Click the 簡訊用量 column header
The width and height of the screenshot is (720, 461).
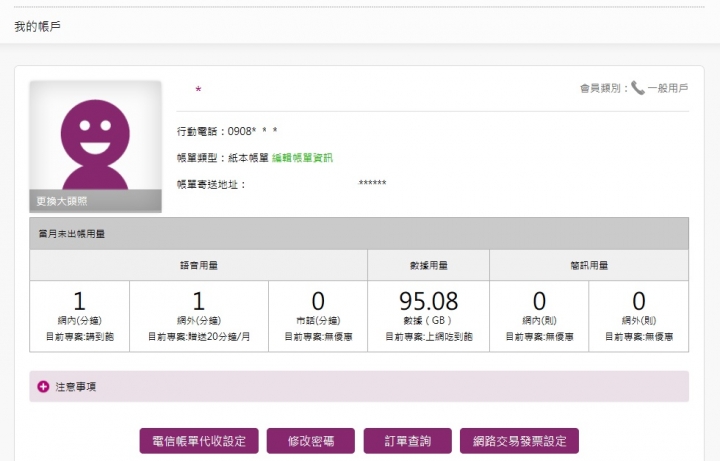pyautogui.click(x=589, y=265)
